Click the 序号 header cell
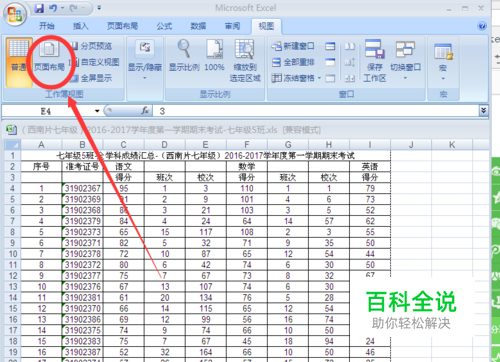Screen dimensions: 500x362 pyautogui.click(x=41, y=166)
